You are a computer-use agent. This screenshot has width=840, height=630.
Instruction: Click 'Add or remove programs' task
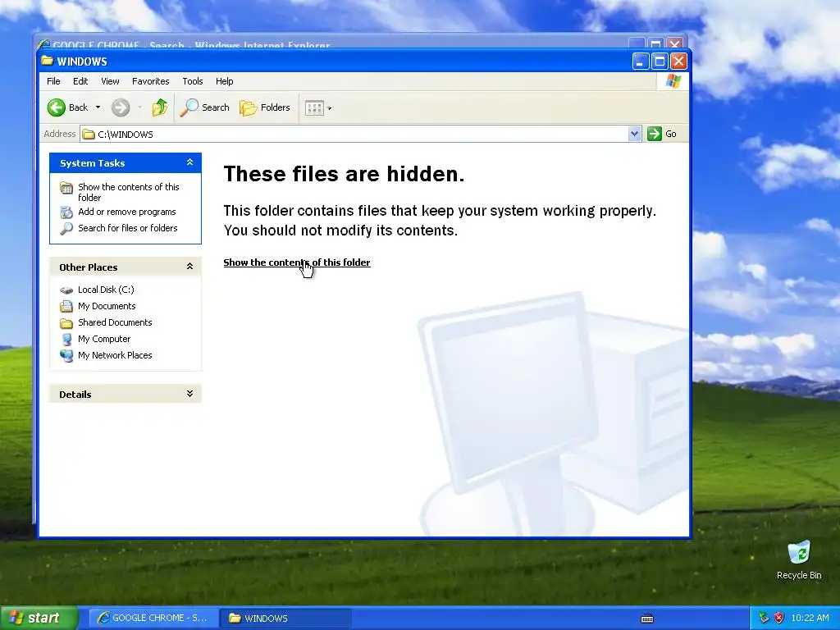coord(127,212)
